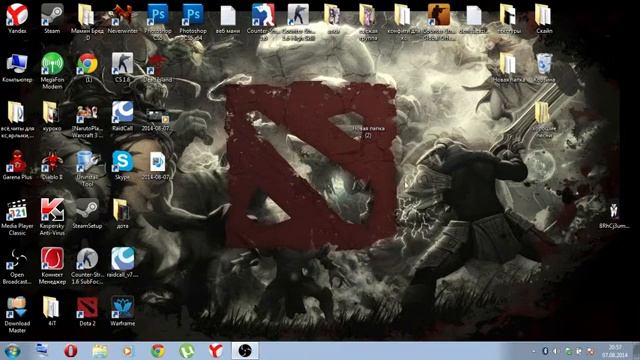640x360 pixels.
Task: Click the Show desktop button
Action: (637, 351)
